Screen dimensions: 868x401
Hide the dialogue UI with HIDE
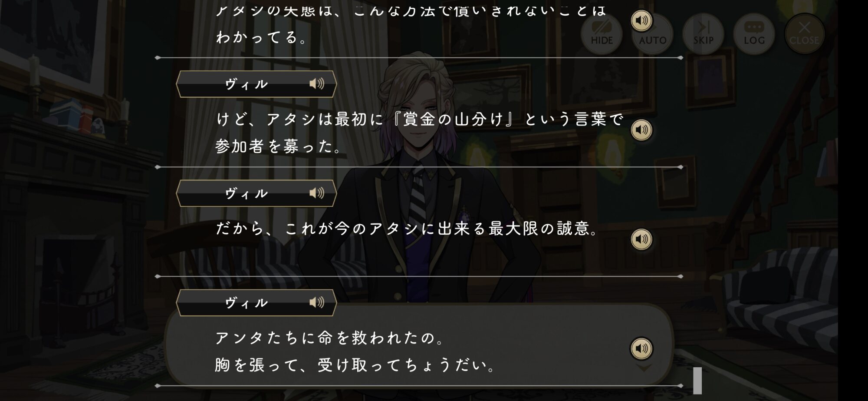point(602,34)
